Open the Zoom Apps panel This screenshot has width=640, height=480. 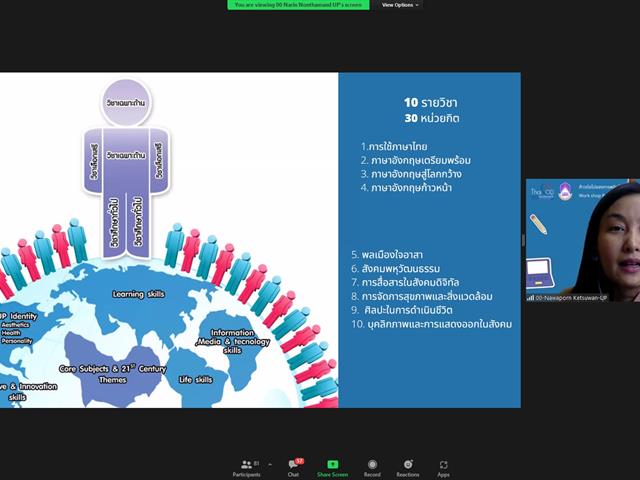click(443, 468)
